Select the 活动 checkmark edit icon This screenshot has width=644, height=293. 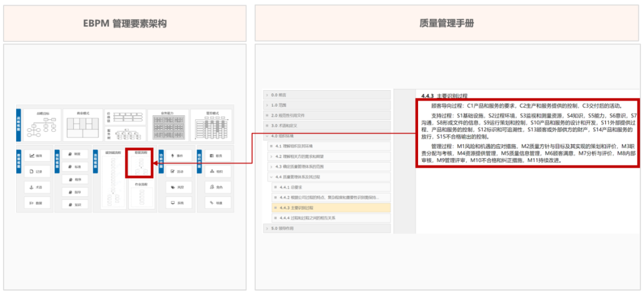[173, 171]
